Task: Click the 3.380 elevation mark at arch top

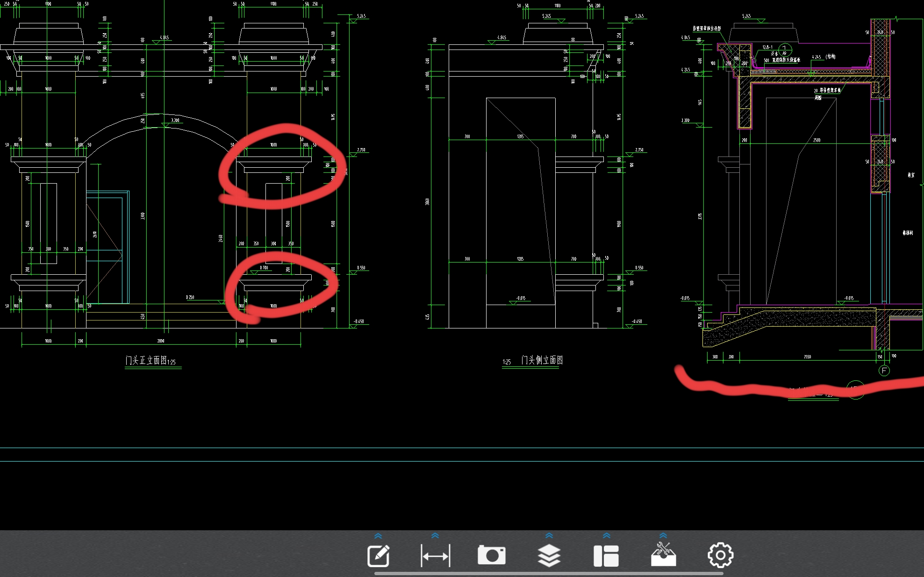Action: pyautogui.click(x=175, y=120)
